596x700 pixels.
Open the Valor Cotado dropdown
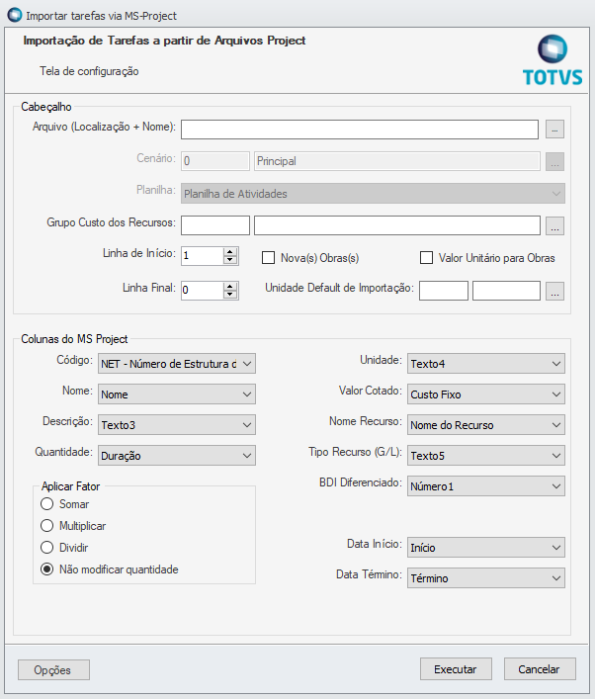click(485, 394)
